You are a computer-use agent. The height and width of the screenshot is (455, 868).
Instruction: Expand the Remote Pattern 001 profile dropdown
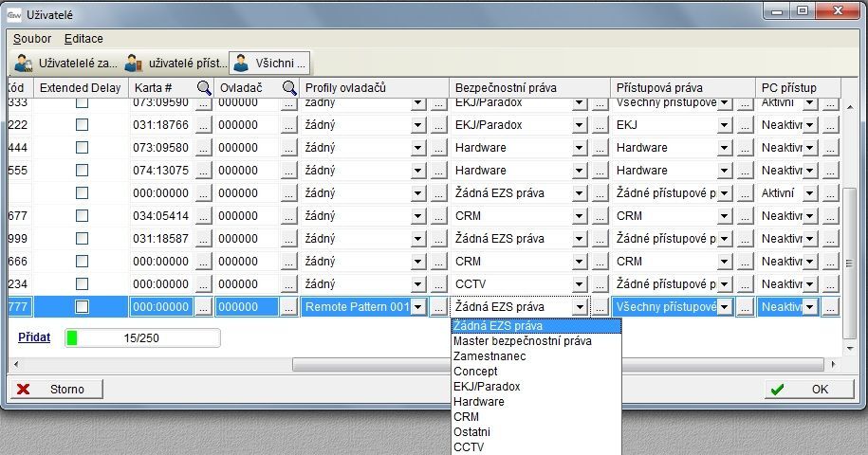pyautogui.click(x=418, y=307)
